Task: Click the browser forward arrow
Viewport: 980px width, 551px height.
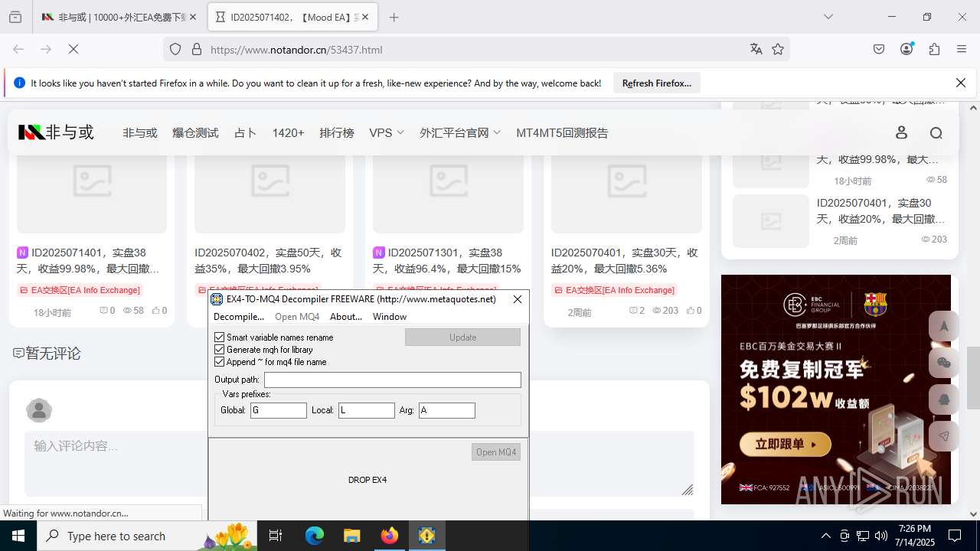Action: click(x=46, y=49)
